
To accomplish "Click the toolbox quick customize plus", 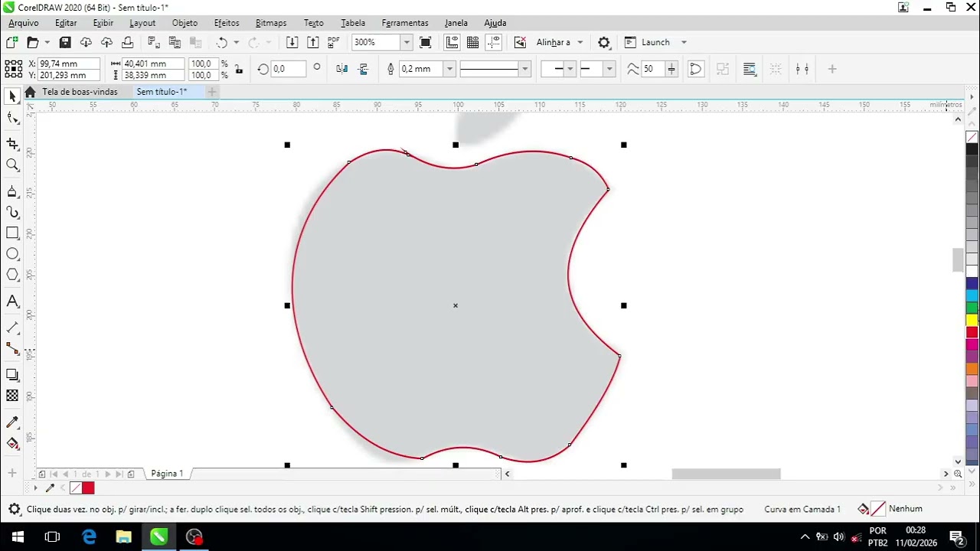I will (x=12, y=474).
